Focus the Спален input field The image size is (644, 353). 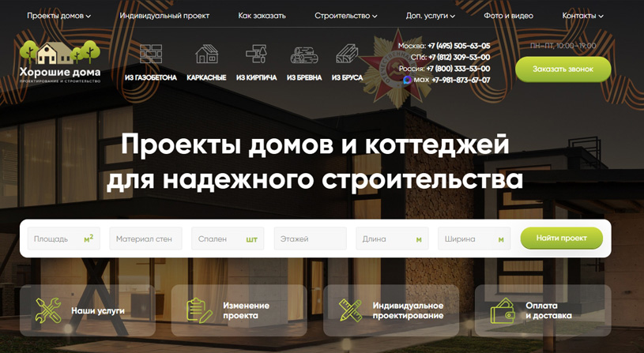tap(228, 238)
